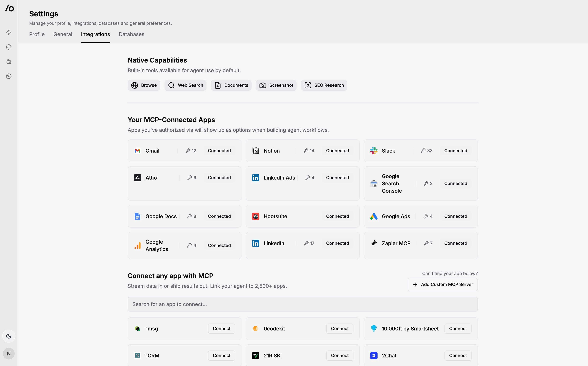Click the Web Search capability chip
The height and width of the screenshot is (366, 588).
click(x=185, y=85)
